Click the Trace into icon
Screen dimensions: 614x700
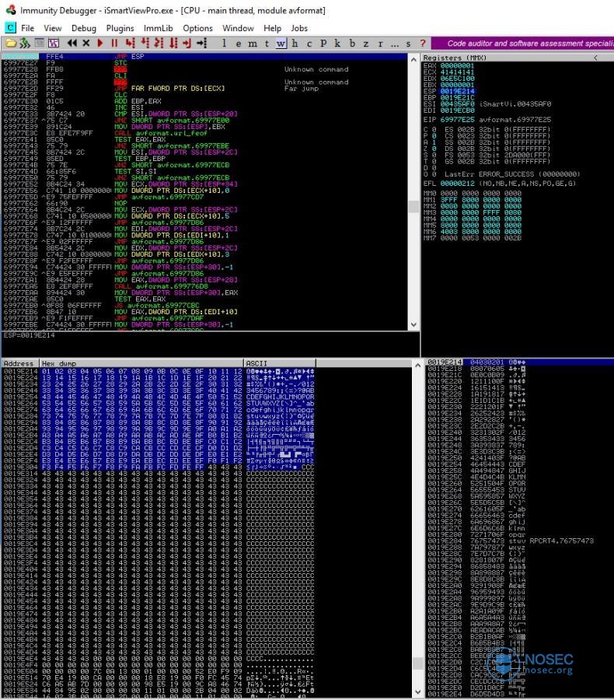click(159, 44)
